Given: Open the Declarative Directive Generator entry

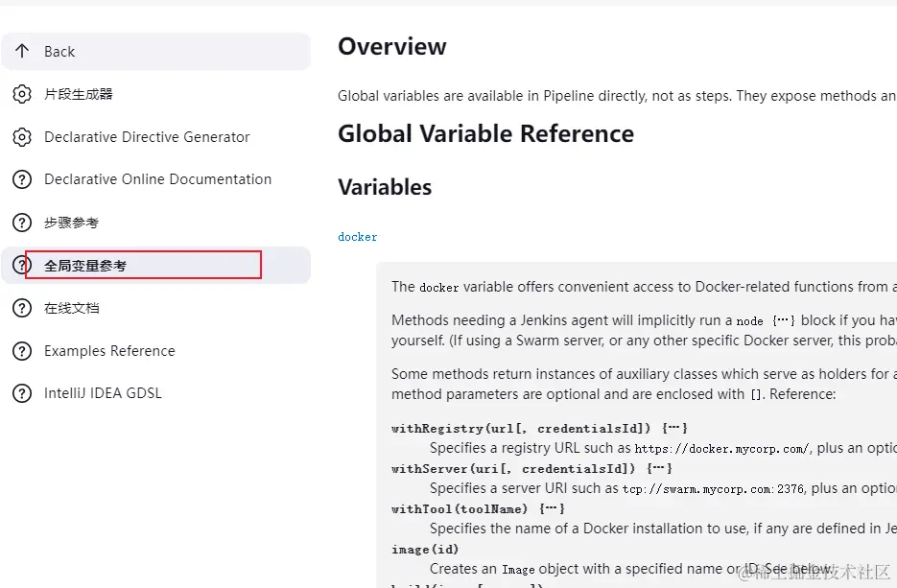Looking at the screenshot, I should click(x=147, y=137).
